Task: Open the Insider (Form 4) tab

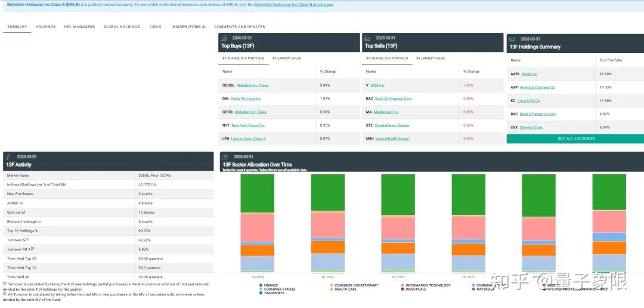Action: click(x=188, y=27)
